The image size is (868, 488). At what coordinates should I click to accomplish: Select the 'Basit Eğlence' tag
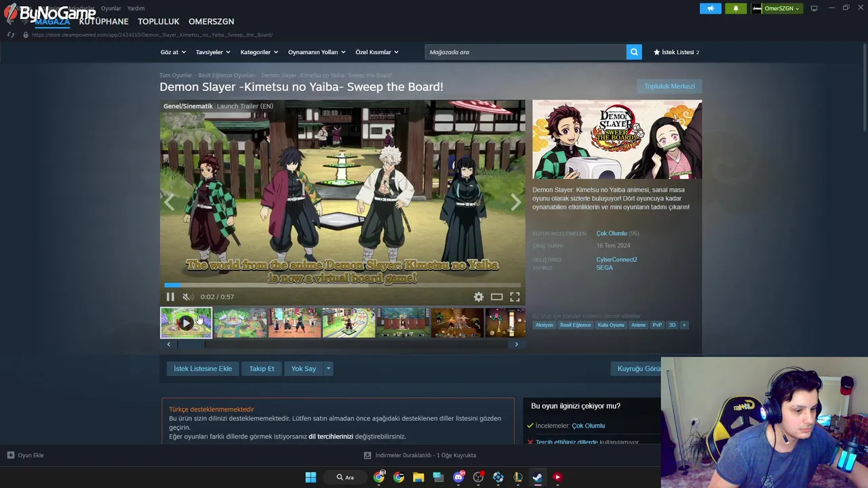pyautogui.click(x=576, y=325)
